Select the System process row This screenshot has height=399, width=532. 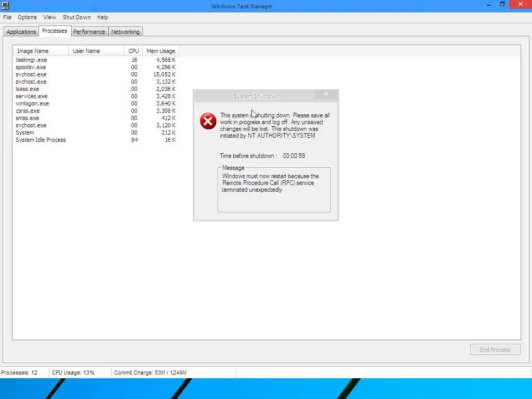96,132
